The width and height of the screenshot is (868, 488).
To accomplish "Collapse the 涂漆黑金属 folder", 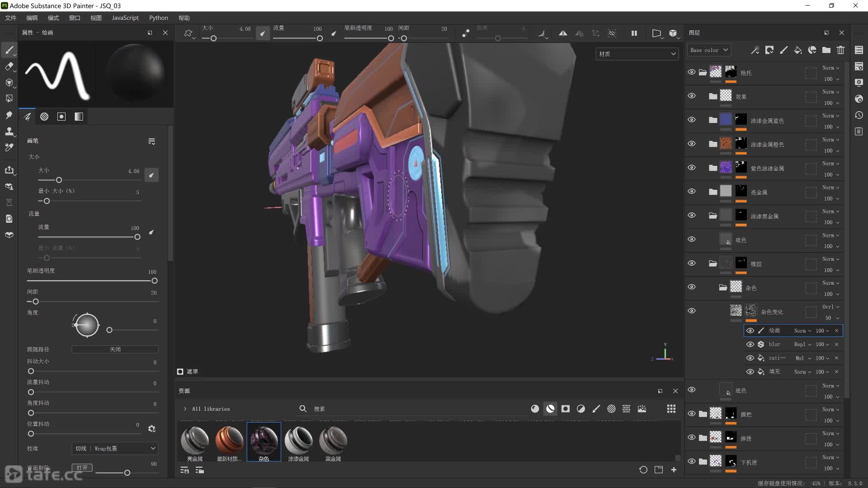I will [x=713, y=216].
